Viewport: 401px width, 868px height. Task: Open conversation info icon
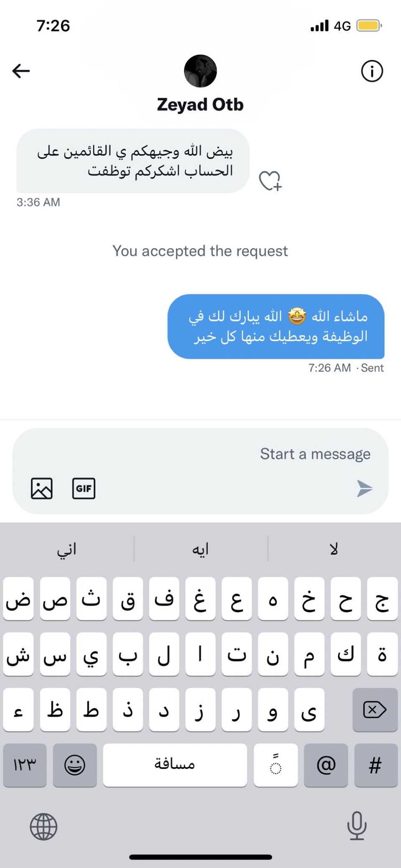point(372,71)
